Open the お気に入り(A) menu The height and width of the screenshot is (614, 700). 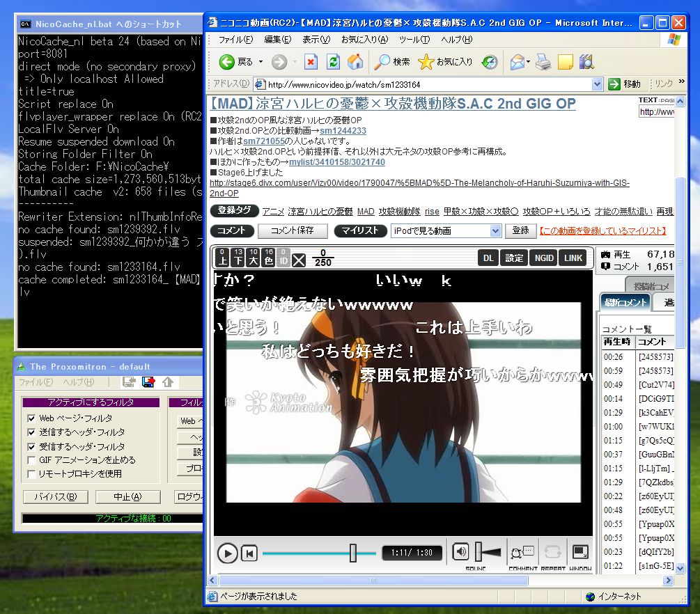point(365,40)
